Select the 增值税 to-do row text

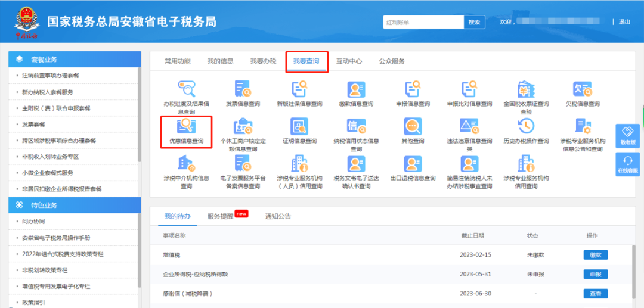tap(172, 255)
